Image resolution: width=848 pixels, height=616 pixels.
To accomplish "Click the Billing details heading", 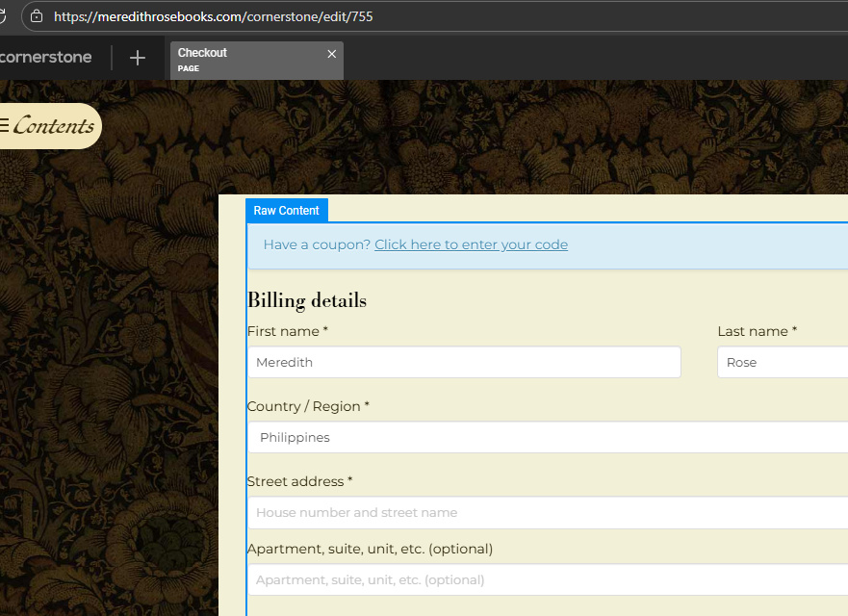I will (x=307, y=300).
